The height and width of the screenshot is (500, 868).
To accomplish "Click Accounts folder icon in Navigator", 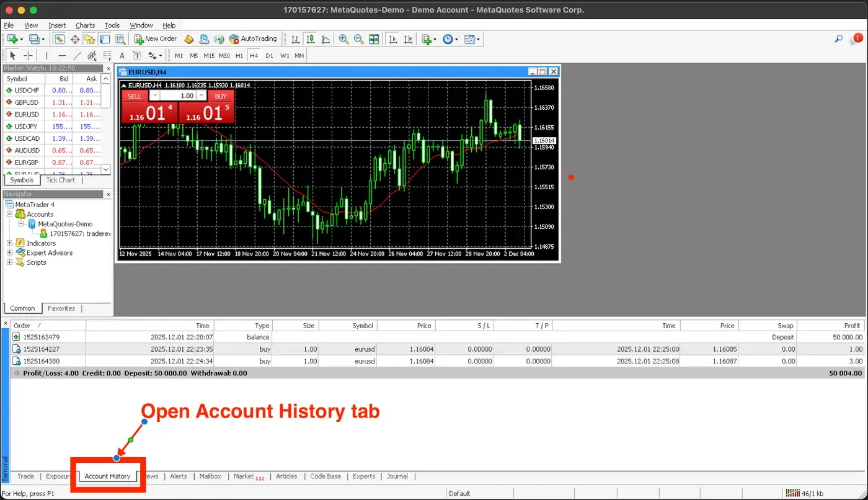I will coord(20,214).
